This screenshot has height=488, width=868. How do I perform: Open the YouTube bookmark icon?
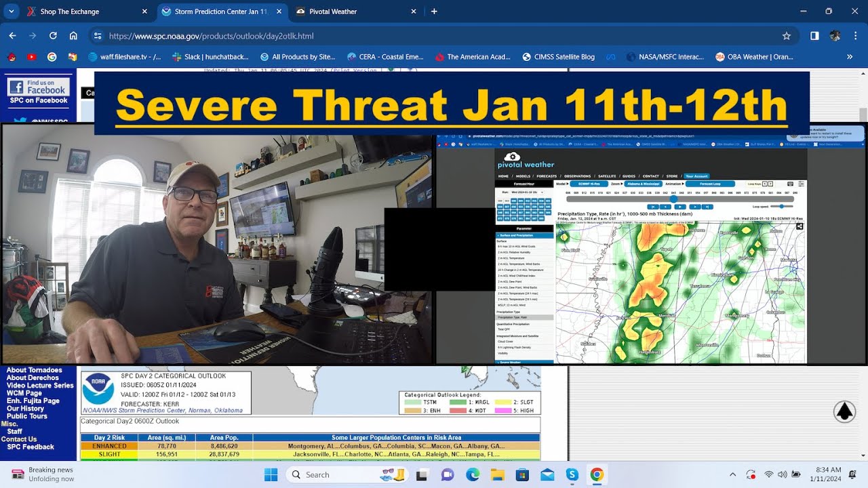31,57
